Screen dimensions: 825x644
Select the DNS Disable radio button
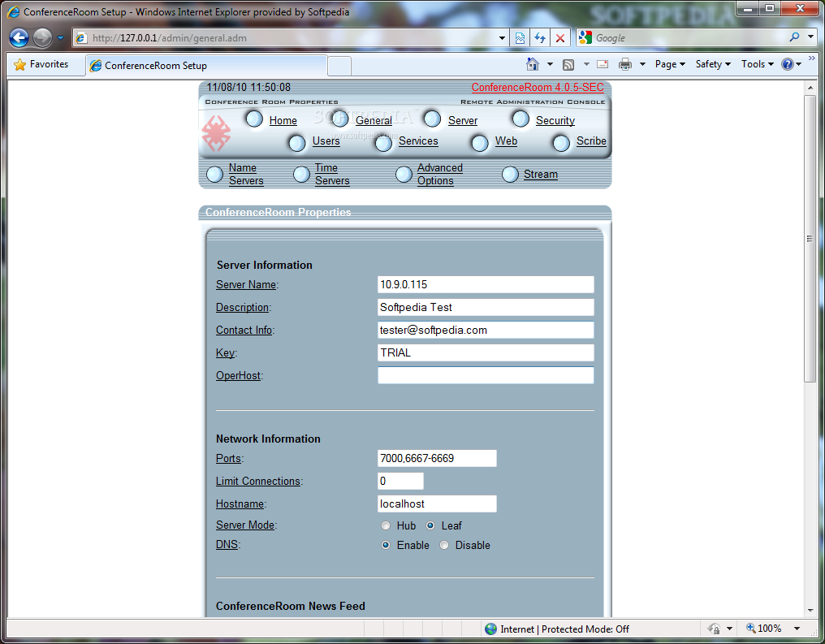pos(444,545)
